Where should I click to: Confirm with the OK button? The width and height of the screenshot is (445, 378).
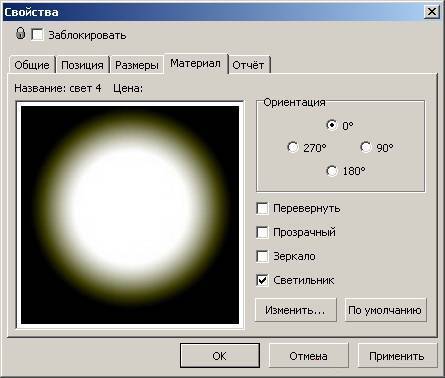(220, 356)
